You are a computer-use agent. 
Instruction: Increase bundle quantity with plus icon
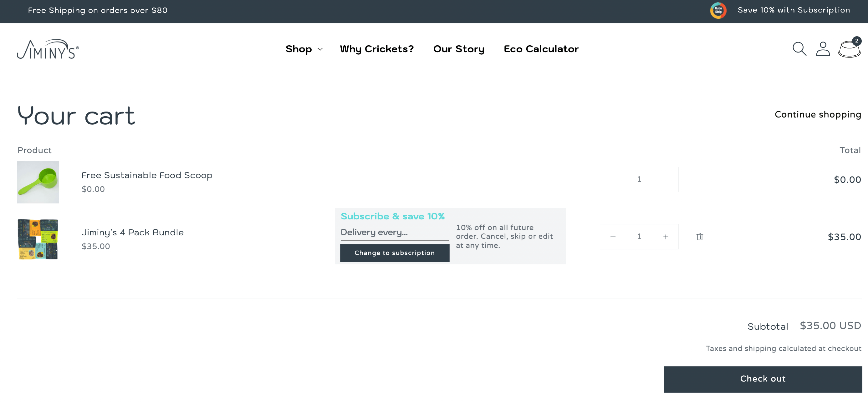(x=666, y=237)
